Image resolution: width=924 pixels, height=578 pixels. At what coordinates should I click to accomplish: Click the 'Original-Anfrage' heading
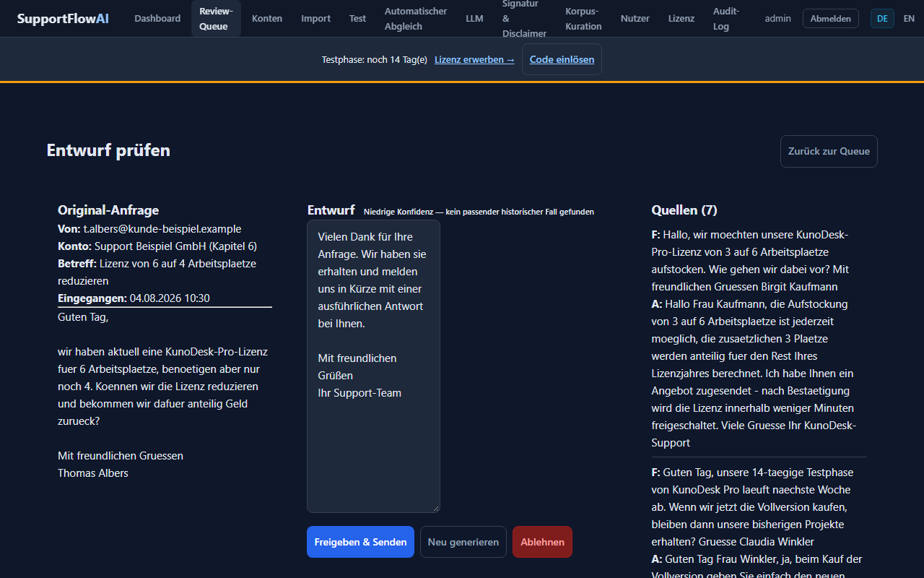point(108,210)
